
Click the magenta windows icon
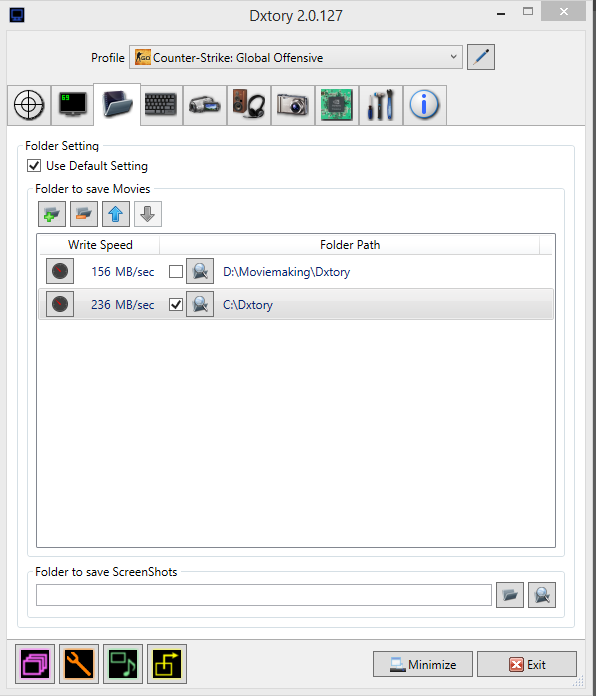pos(35,664)
